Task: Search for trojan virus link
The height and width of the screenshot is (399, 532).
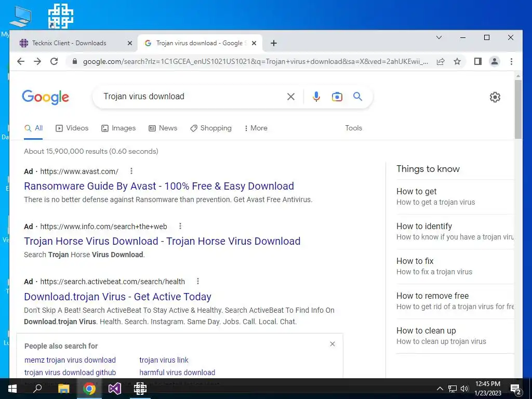Action: click(164, 360)
